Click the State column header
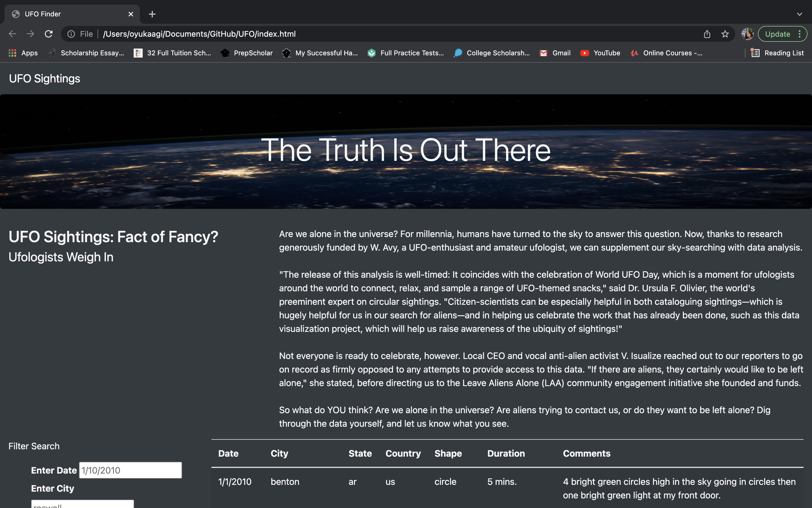The width and height of the screenshot is (812, 508). [x=360, y=453]
